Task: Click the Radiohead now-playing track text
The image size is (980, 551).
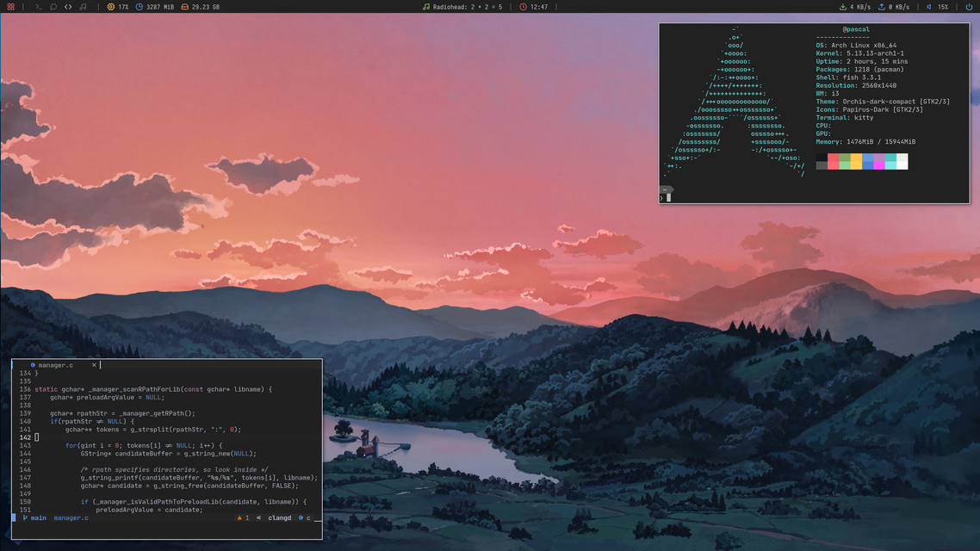Action: [x=468, y=7]
